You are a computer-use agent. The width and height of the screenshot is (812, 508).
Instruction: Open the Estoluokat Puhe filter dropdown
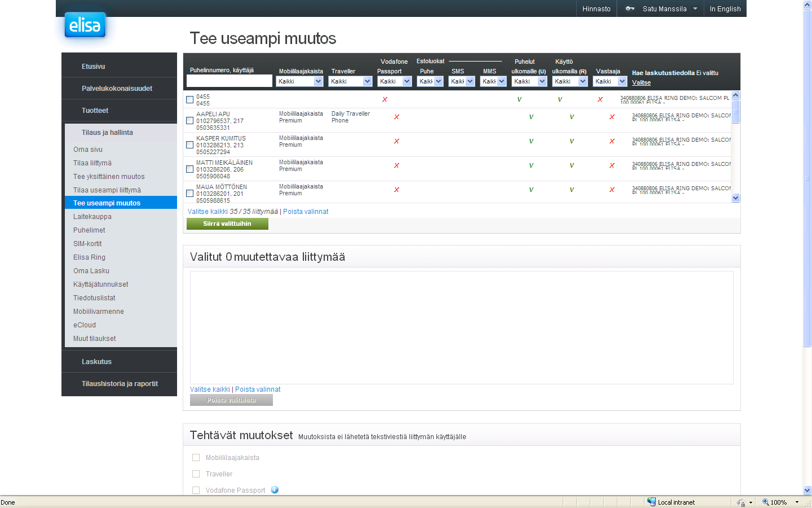pyautogui.click(x=430, y=81)
